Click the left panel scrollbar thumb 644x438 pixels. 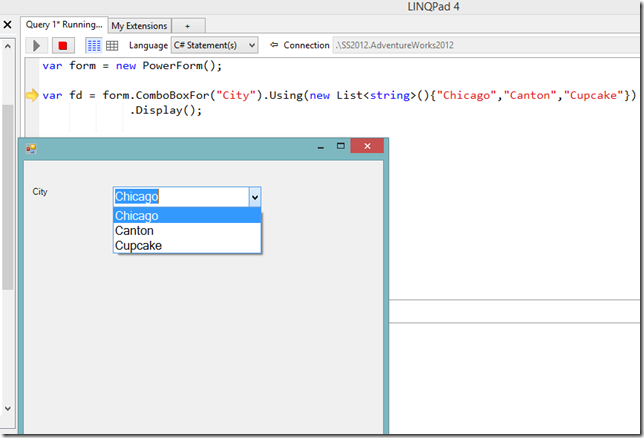8,197
